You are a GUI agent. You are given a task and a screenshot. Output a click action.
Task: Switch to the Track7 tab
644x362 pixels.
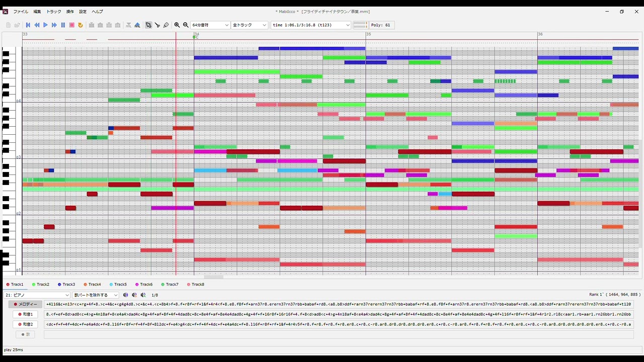tap(170, 285)
